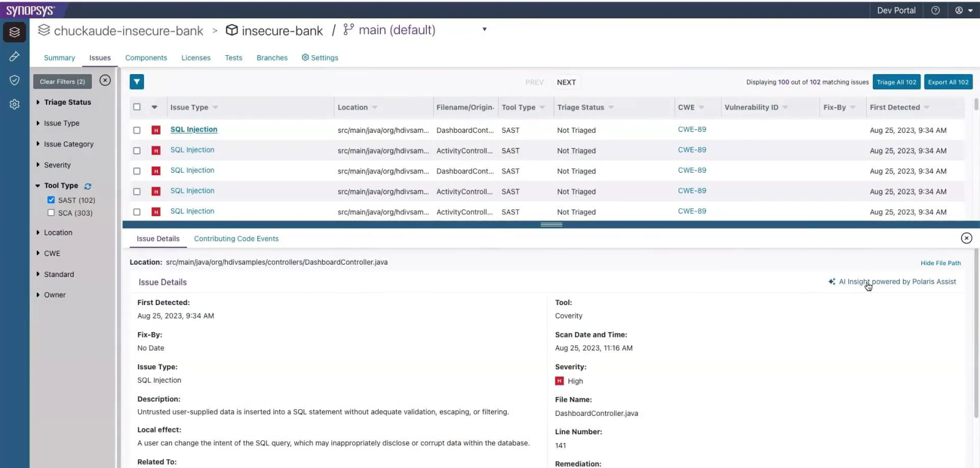Image resolution: width=980 pixels, height=468 pixels.
Task: Open the sidebar settings gear icon
Action: pyautogui.click(x=15, y=104)
